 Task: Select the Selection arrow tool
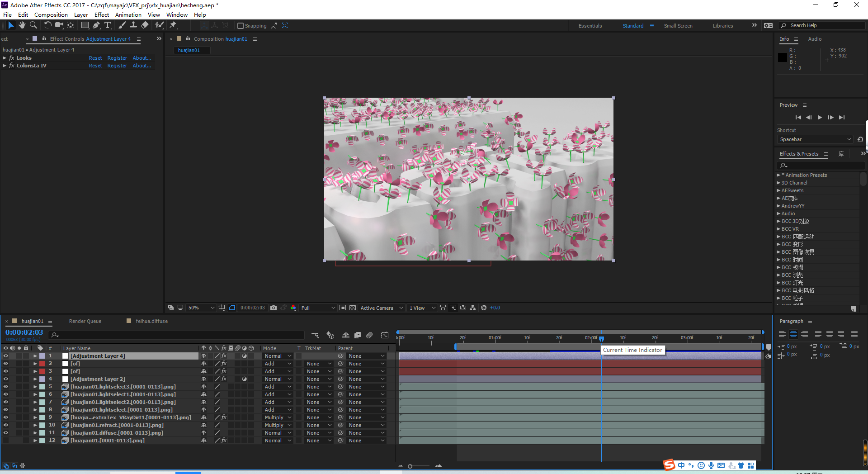(11, 25)
